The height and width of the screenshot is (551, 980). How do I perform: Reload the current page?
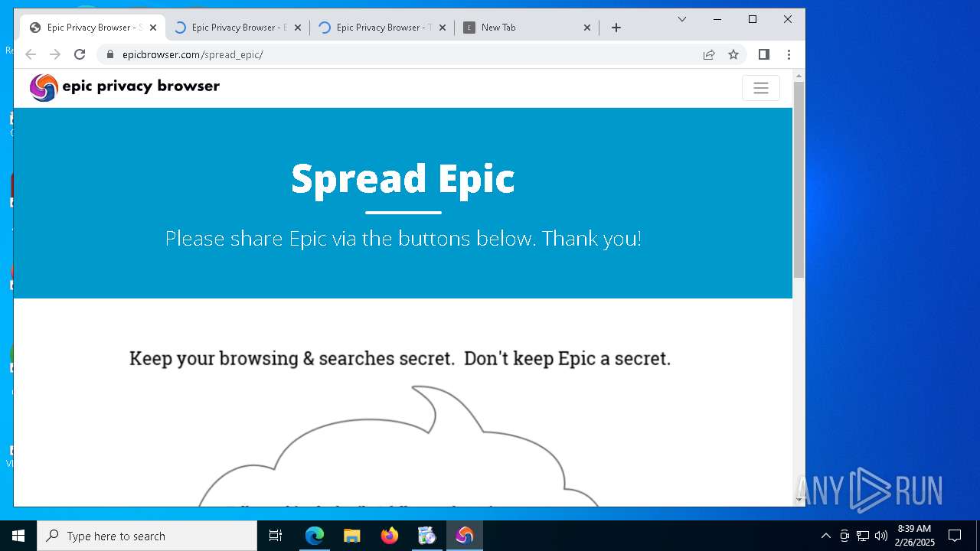[x=80, y=54]
